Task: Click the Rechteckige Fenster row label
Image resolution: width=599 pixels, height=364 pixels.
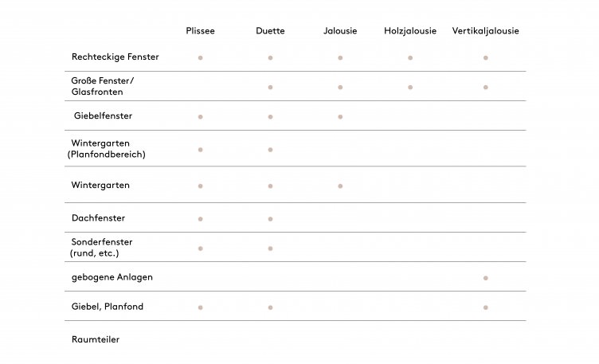Action: (115, 57)
